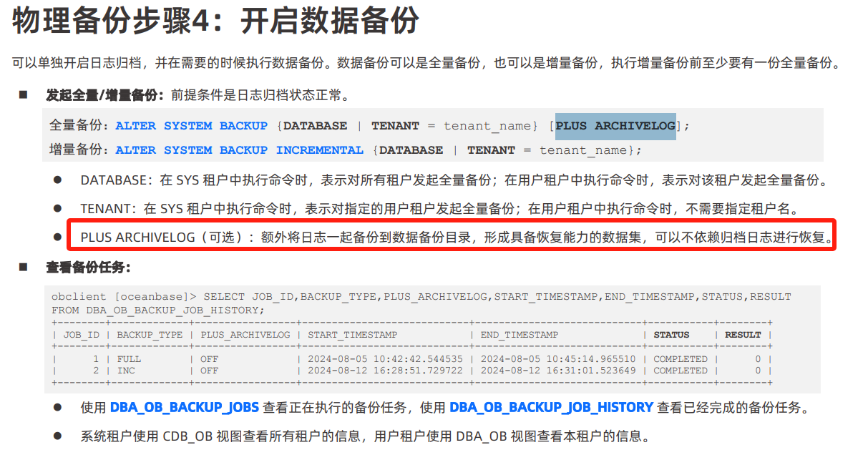868x460 pixels.
Task: Click end time "2024-08-12 16:31:01.523649"
Action: point(558,371)
